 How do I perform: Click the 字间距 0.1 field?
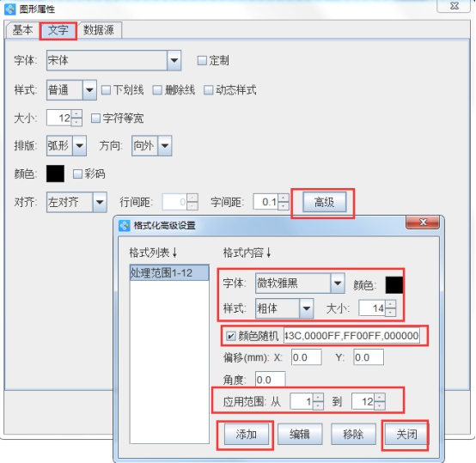(265, 202)
